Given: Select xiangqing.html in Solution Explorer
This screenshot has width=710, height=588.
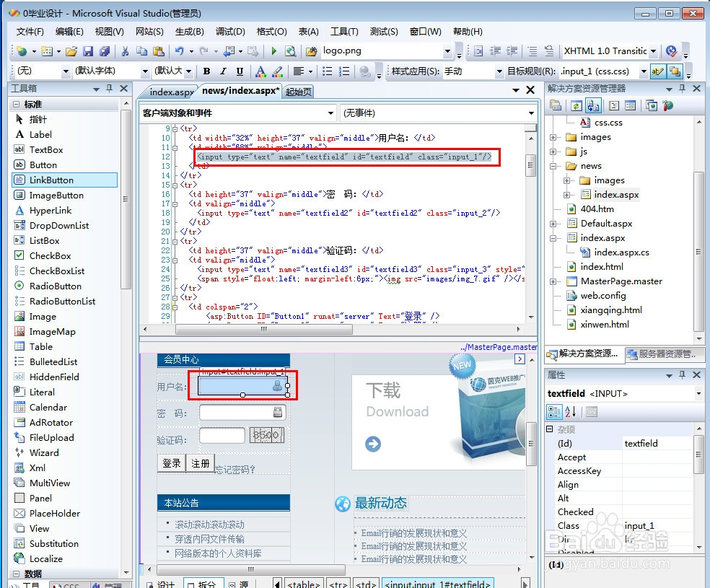Looking at the screenshot, I should [611, 310].
